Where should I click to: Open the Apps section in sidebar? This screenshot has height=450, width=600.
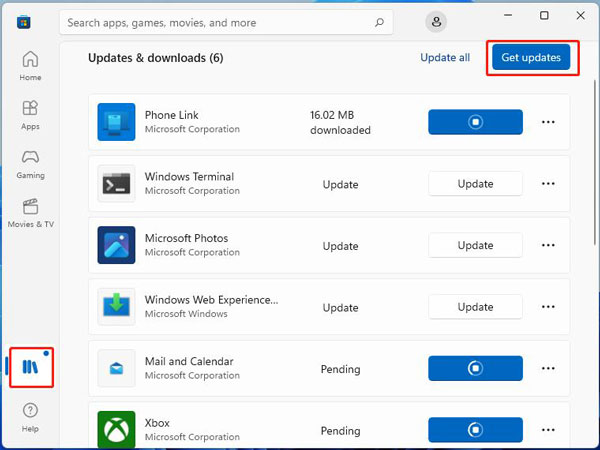(30, 115)
